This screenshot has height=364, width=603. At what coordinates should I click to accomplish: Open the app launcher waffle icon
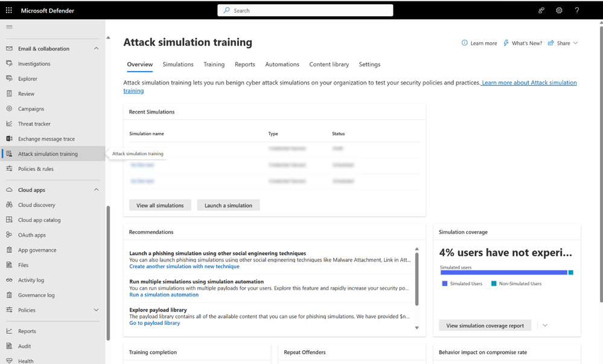click(9, 10)
